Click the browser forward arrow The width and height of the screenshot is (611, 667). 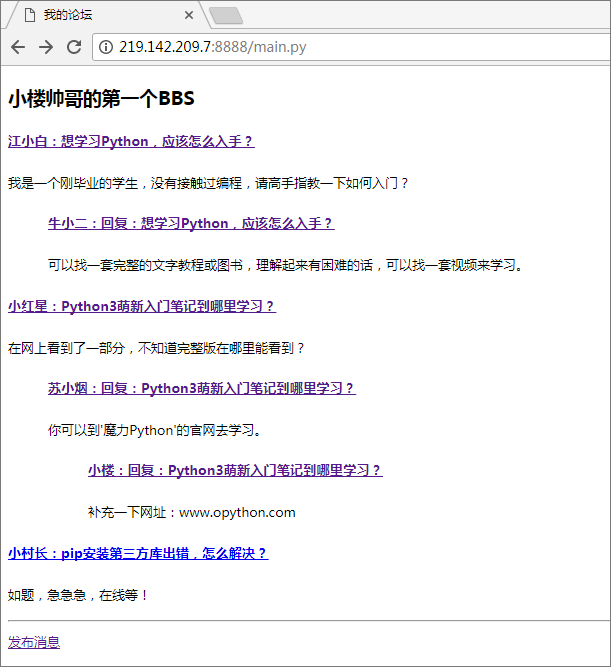46,47
